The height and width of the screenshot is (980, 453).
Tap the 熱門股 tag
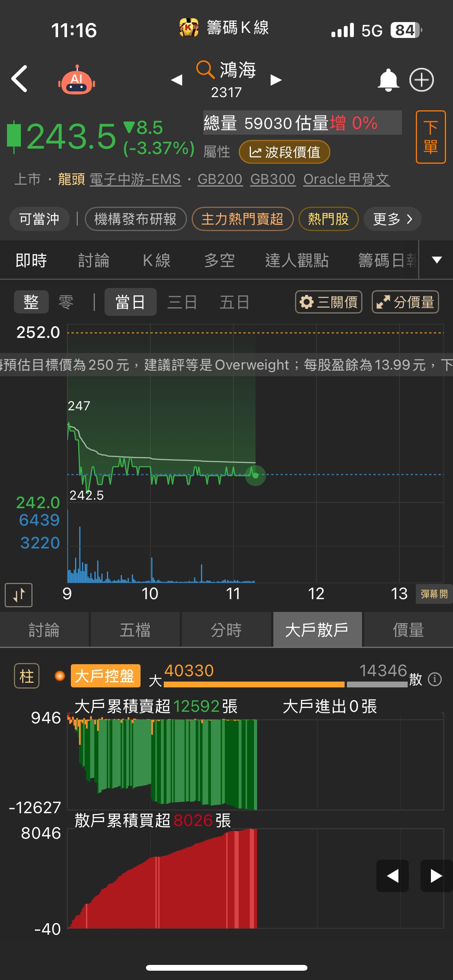point(328,219)
